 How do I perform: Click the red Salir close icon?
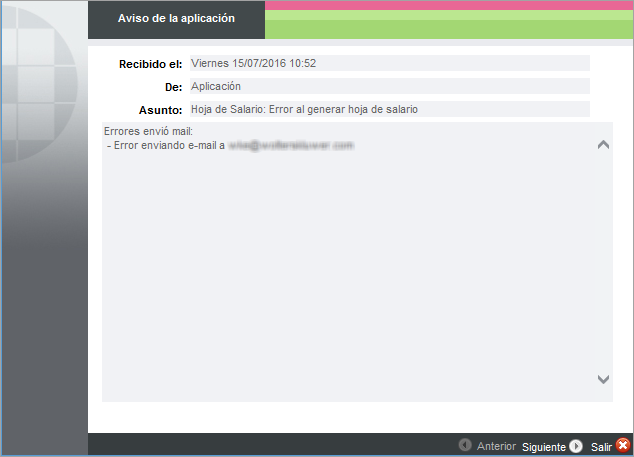click(x=623, y=446)
